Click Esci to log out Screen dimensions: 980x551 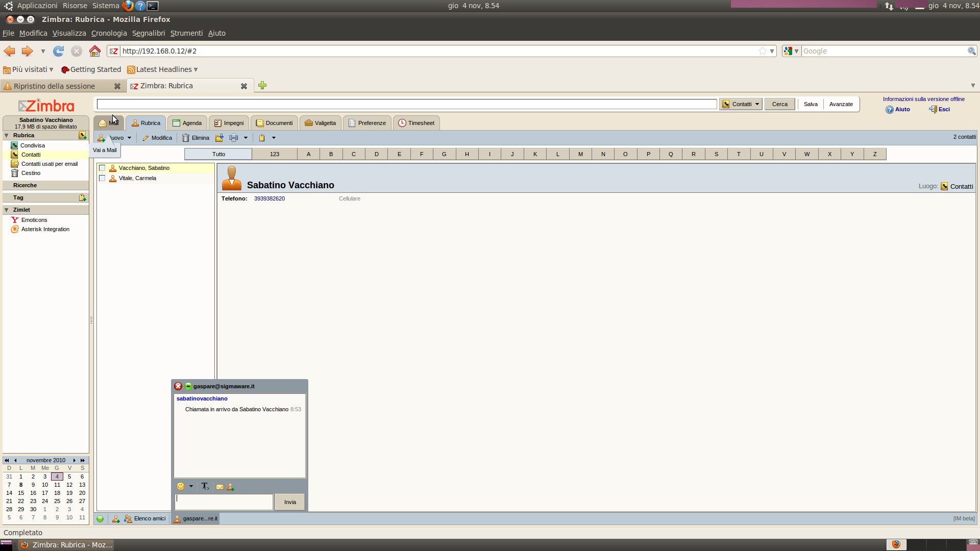[940, 110]
